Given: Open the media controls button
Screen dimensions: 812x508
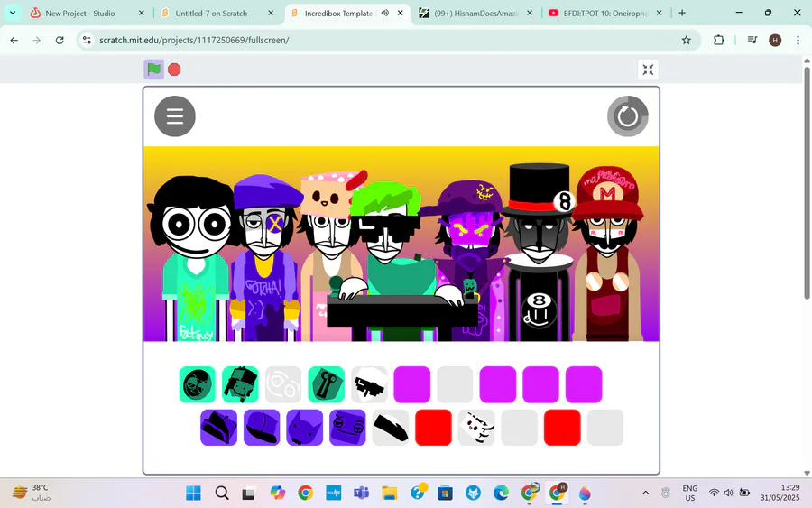Looking at the screenshot, I should point(752,40).
